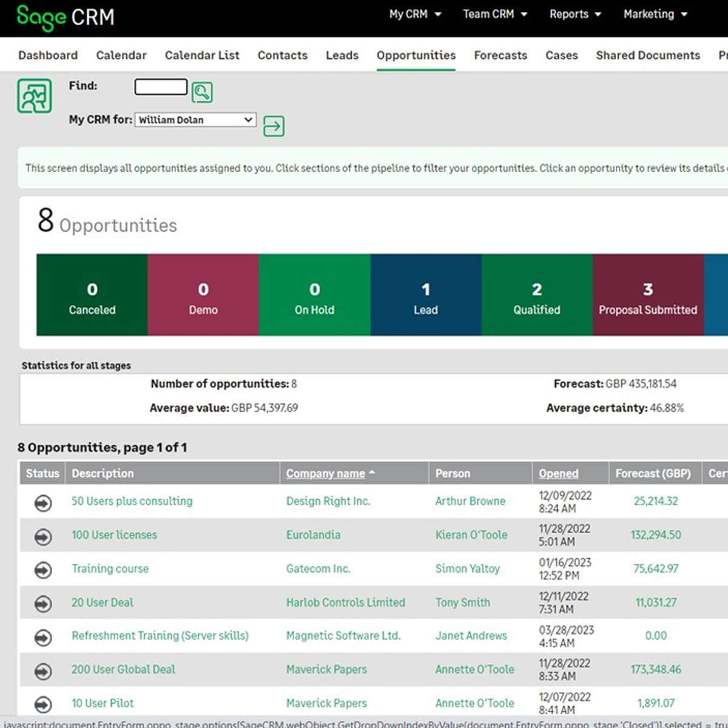Open the opportunities pipeline icon beside Find

[x=35, y=96]
